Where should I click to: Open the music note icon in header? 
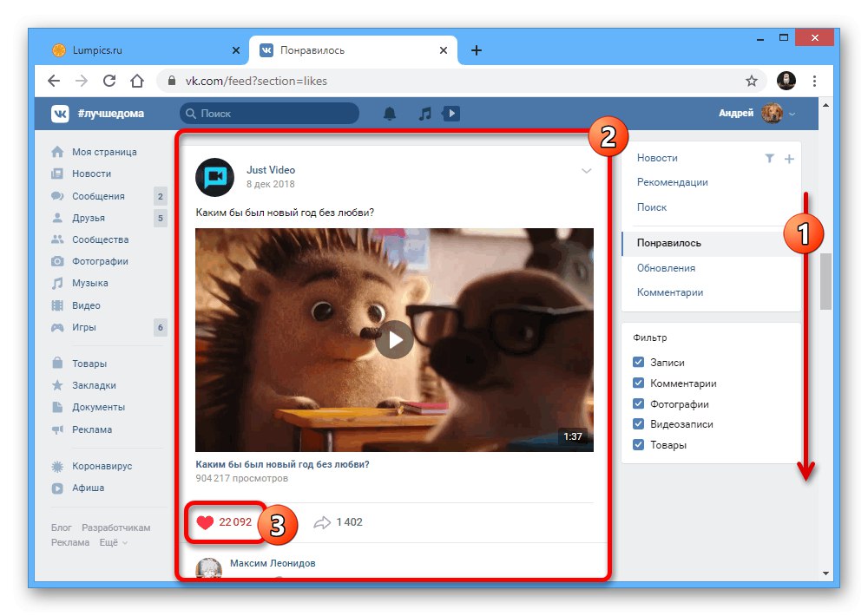pos(424,114)
